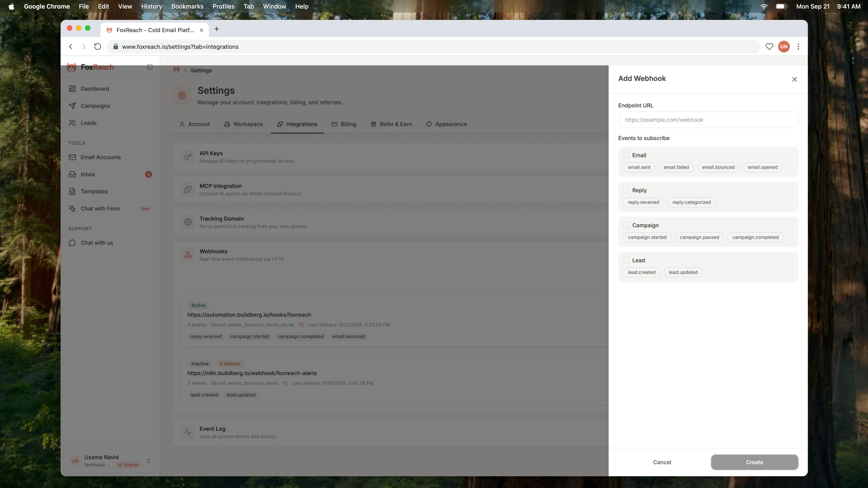Screen dimensions: 868x488
Task: Select the email.failed event chip
Action: [x=676, y=167]
